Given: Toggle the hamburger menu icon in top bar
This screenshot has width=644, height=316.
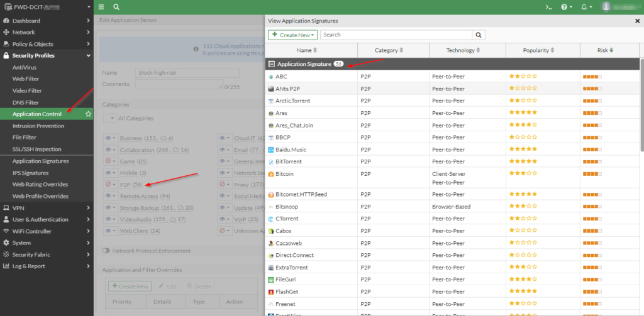Looking at the screenshot, I should pyautogui.click(x=101, y=7).
